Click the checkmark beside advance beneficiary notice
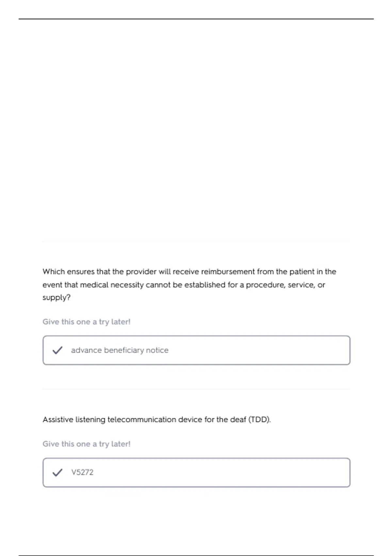This screenshot has height=556, width=392. pyautogui.click(x=57, y=350)
